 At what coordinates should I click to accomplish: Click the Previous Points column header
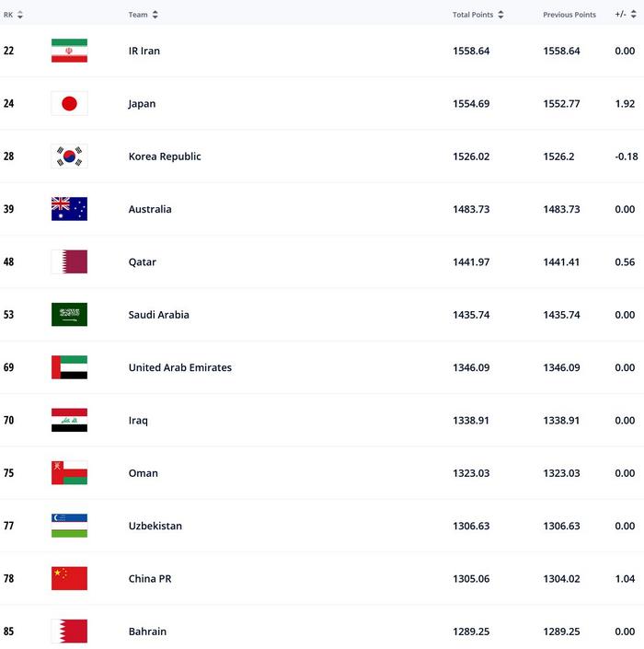(569, 15)
